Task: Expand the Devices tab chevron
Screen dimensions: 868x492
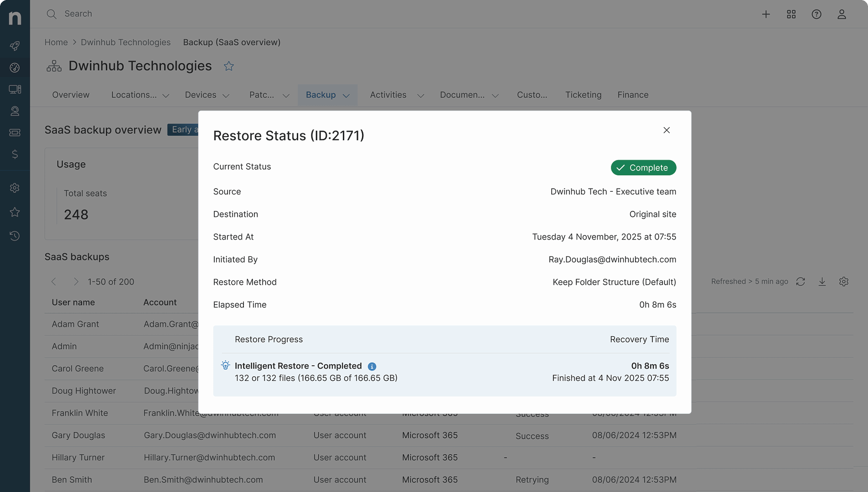Action: point(226,96)
